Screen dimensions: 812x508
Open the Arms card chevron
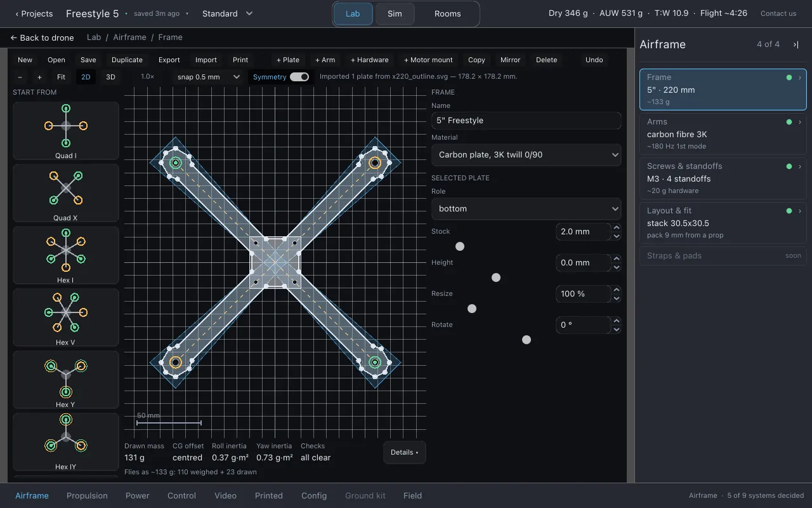click(800, 122)
